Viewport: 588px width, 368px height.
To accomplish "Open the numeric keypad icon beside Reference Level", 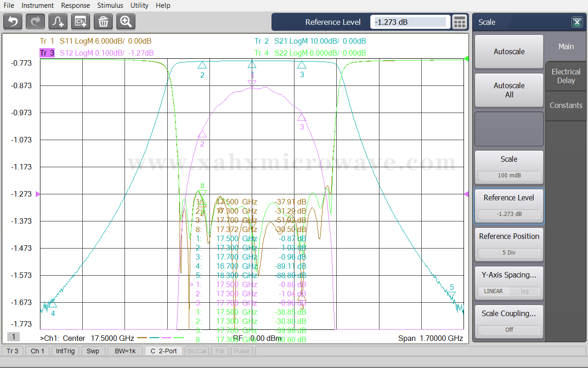I will 459,22.
